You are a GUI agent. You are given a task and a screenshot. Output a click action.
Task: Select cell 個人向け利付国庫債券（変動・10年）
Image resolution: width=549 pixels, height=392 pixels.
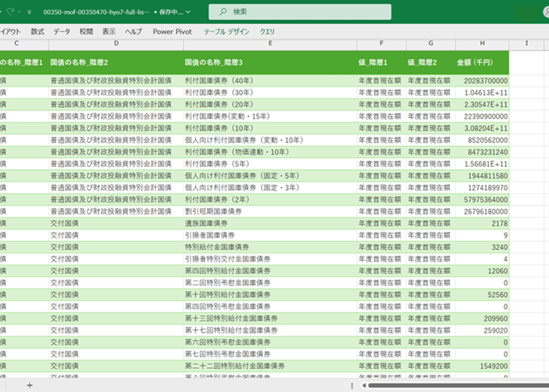tap(270, 140)
